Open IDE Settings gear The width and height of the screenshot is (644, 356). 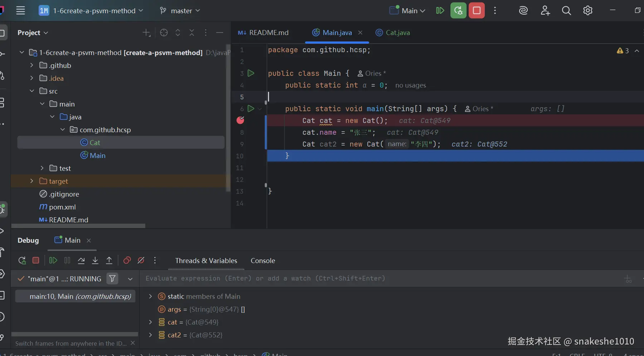point(588,10)
